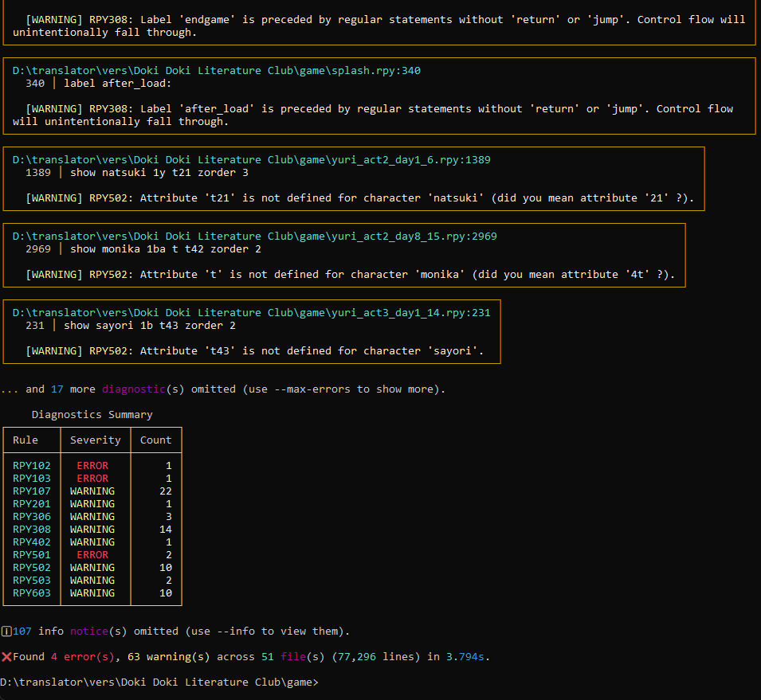This screenshot has height=700, width=761.
Task: Select RPY103 in the summary table
Action: (32, 479)
